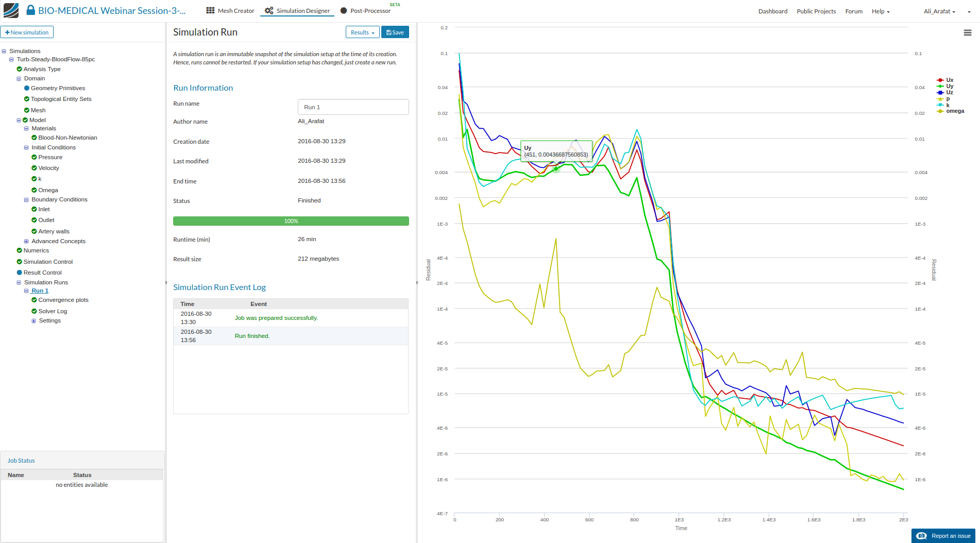Click the SimScale logo icon
The width and height of the screenshot is (980, 543).
coord(11,10)
